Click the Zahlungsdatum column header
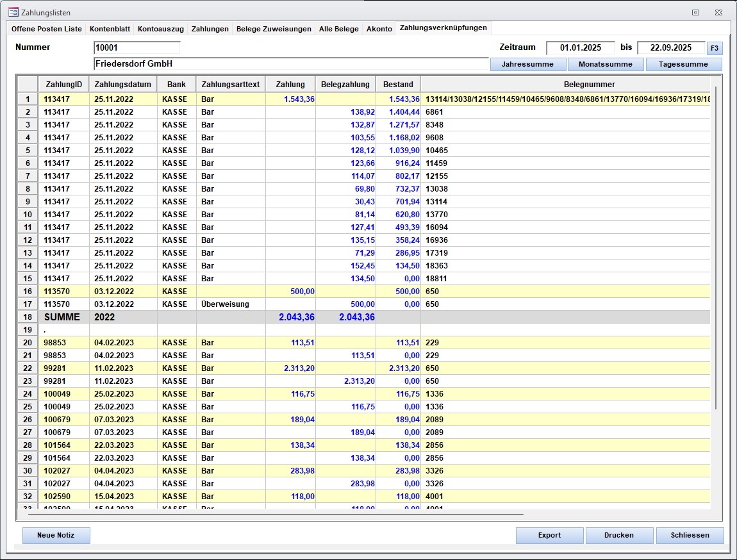Viewport: 737px width, 560px height. [123, 84]
